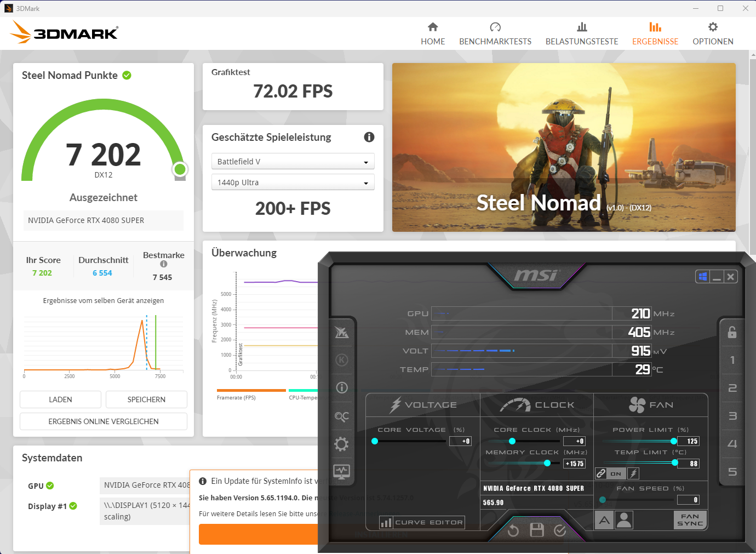This screenshot has height=554, width=756.
Task: Click the Bestmarke value 7 545
Action: pyautogui.click(x=162, y=277)
